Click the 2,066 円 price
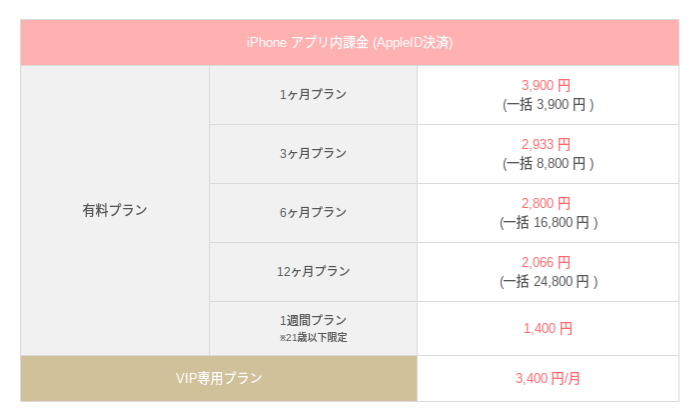 tap(546, 262)
